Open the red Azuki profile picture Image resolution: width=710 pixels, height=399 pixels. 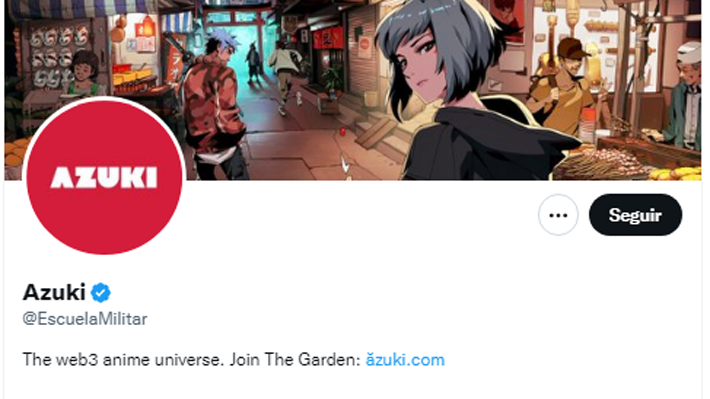104,177
